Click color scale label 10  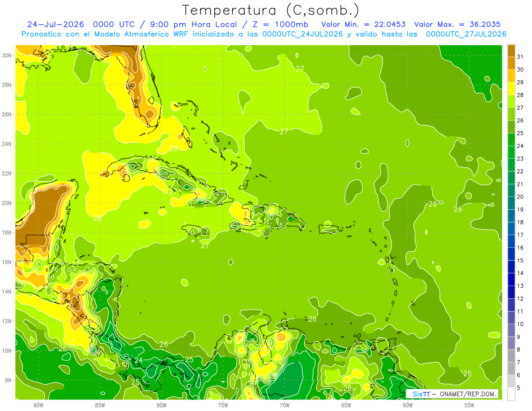520,324
